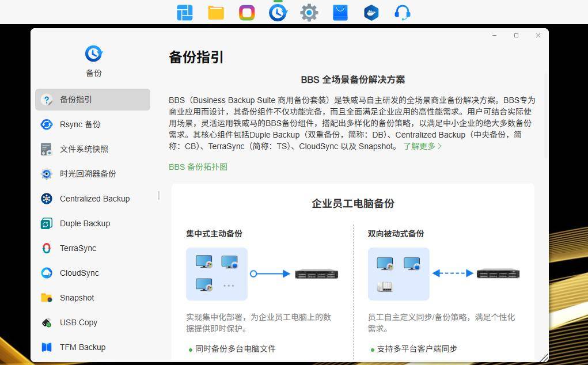This screenshot has width=588, height=365.
Task: Click the 备份指引 page heading
Action: point(196,58)
